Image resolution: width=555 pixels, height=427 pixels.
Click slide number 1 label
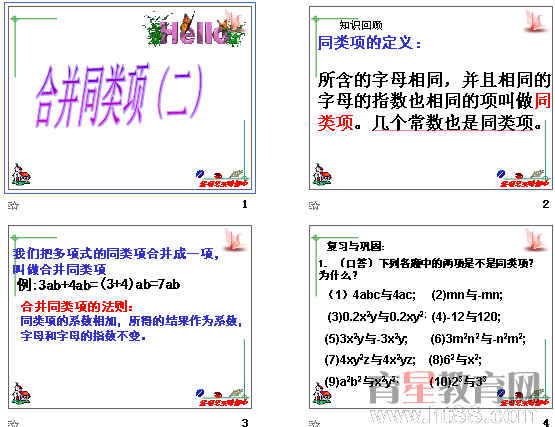245,204
